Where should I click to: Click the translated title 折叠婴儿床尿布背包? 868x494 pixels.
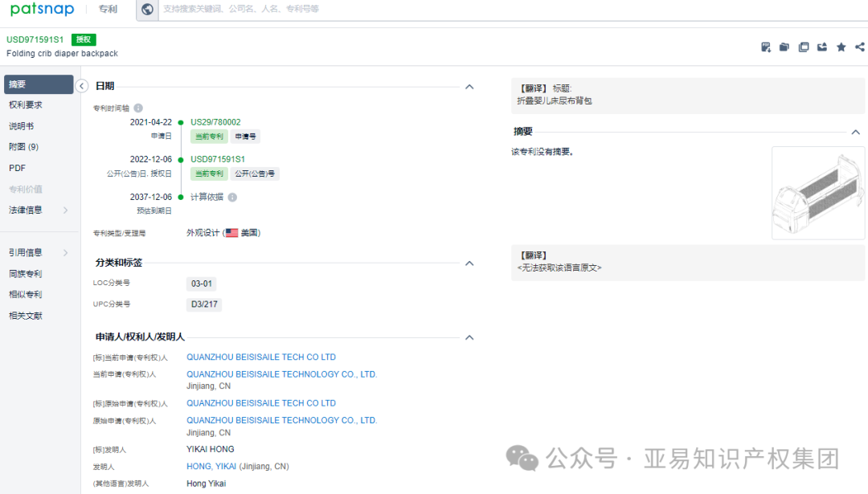coord(554,100)
